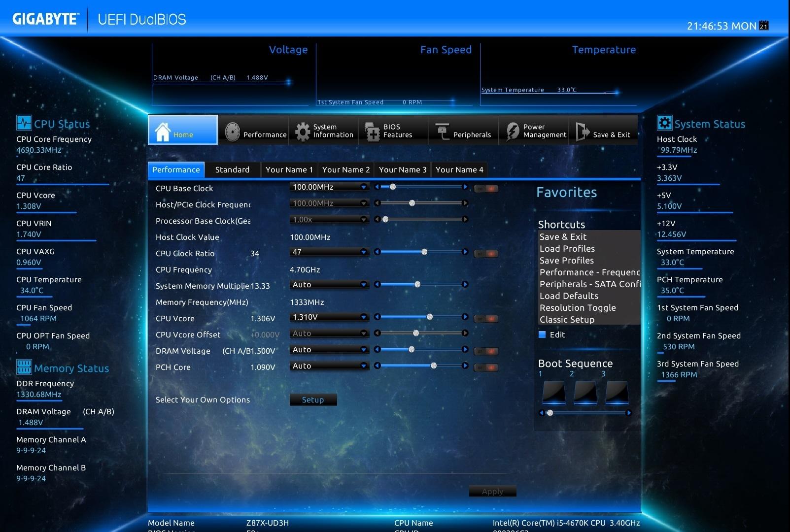
Task: Open DRAM Voltage Auto dropdown
Action: [329, 349]
